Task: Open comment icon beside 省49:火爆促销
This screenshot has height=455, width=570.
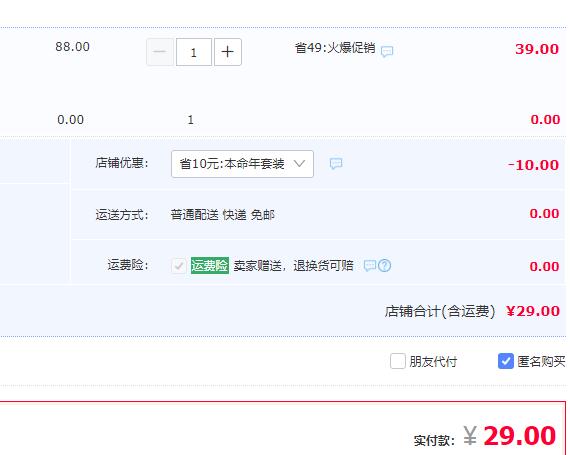Action: [387, 51]
